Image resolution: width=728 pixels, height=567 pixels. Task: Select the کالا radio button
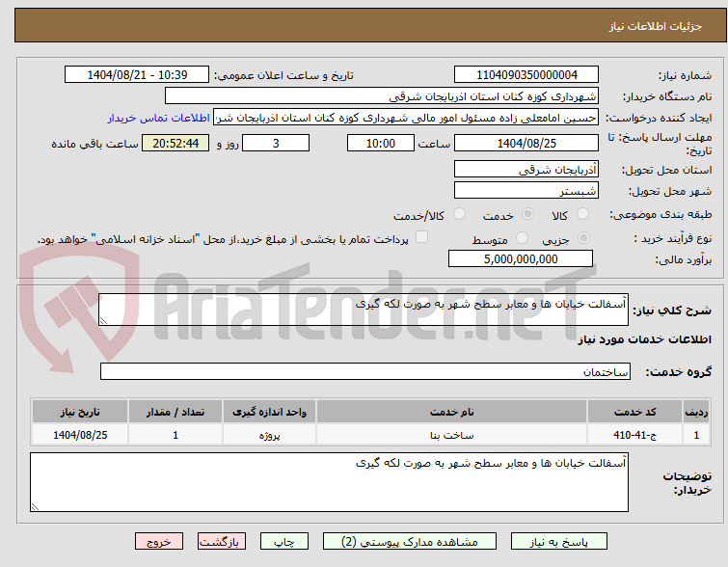pos(582,214)
